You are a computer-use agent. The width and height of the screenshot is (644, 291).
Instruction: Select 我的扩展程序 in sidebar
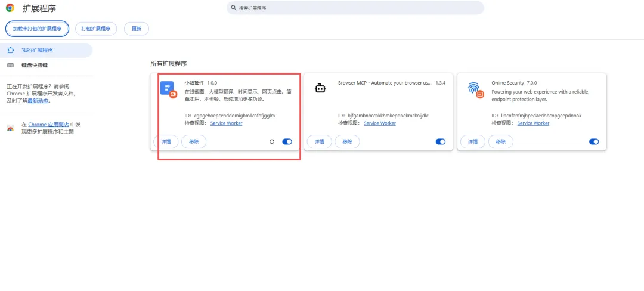tap(46, 51)
